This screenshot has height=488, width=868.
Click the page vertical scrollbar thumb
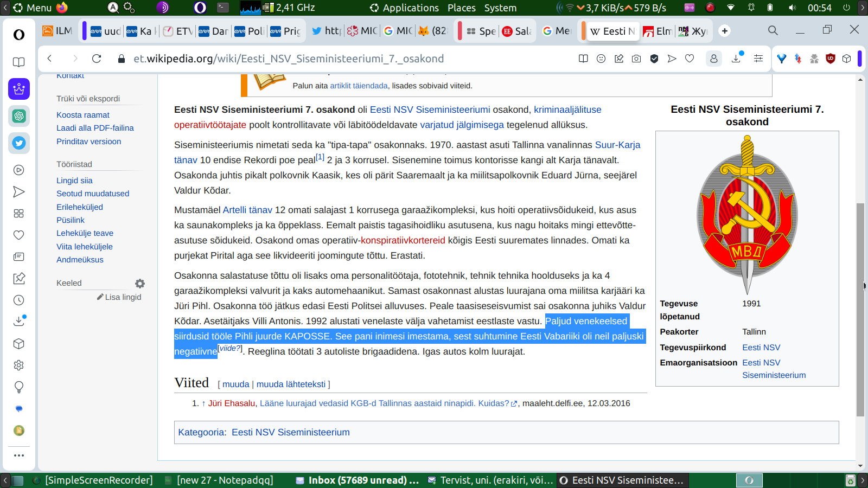point(860,309)
